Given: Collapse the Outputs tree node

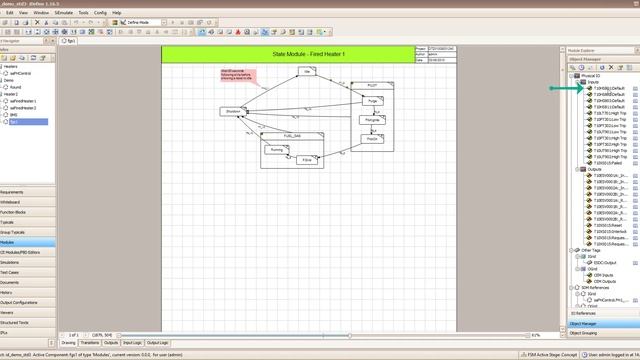Looking at the screenshot, I should pyautogui.click(x=577, y=169).
